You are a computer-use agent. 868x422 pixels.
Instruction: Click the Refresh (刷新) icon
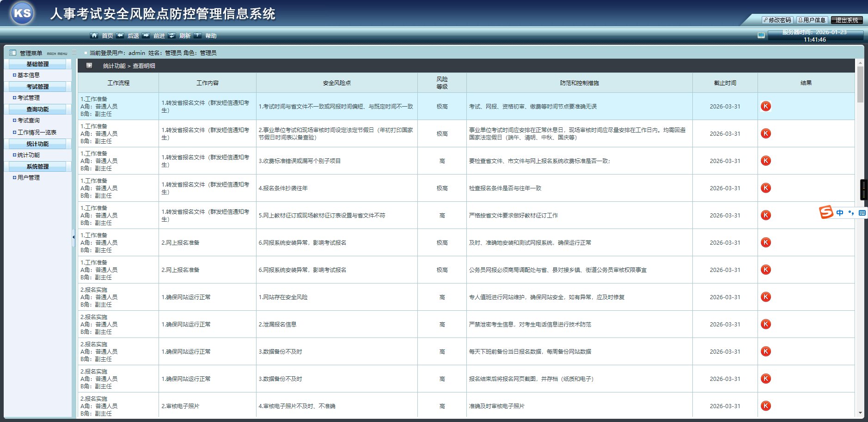click(x=172, y=35)
